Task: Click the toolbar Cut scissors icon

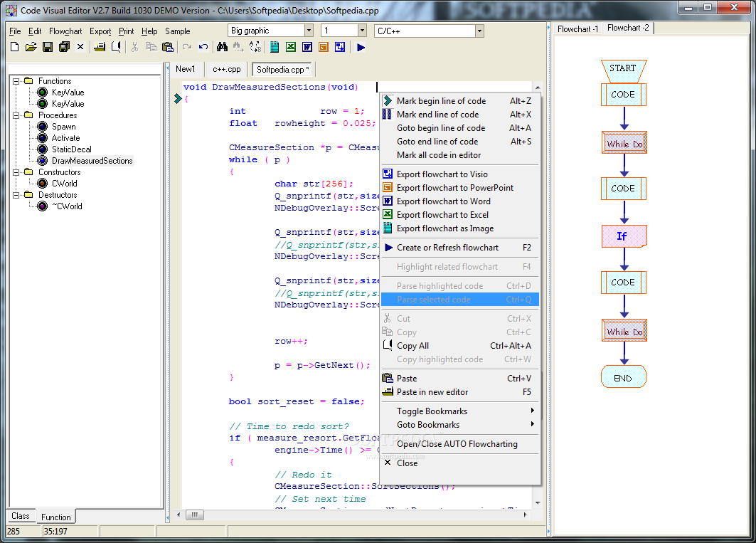Action: click(x=135, y=47)
